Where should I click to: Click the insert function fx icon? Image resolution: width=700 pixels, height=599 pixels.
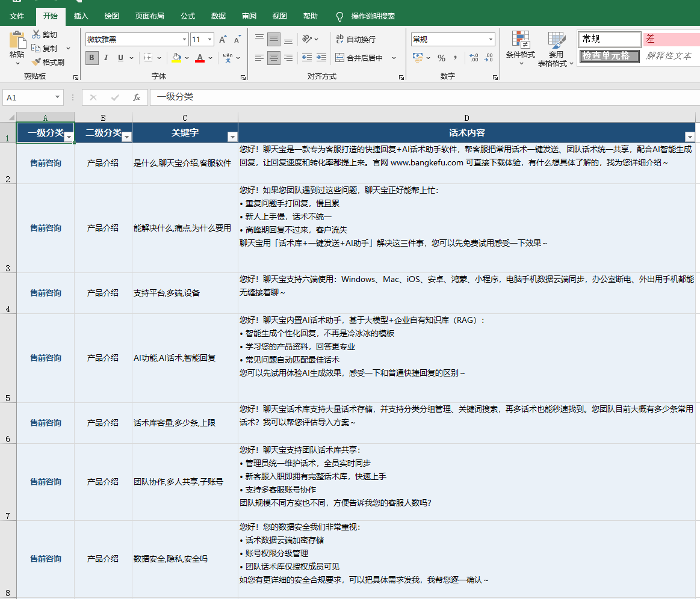pyautogui.click(x=137, y=97)
